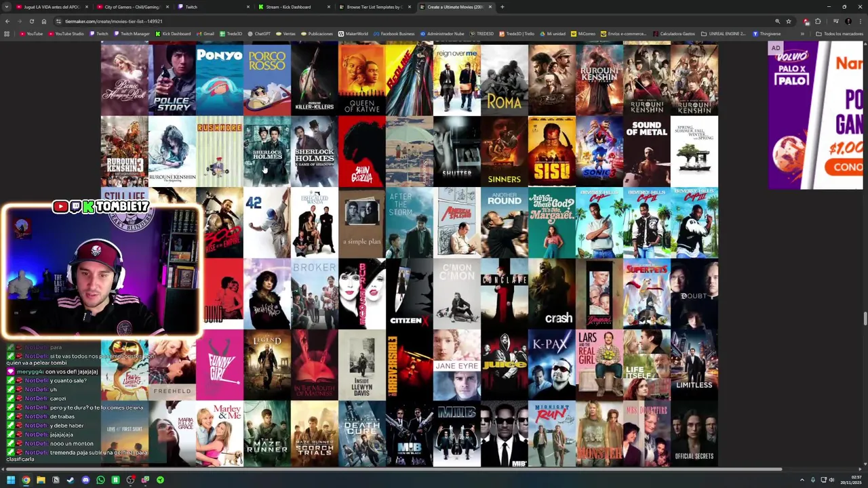Screen dimensions: 868x488
Task: Click the page vertical scrollbar thumb
Action: click(865, 319)
